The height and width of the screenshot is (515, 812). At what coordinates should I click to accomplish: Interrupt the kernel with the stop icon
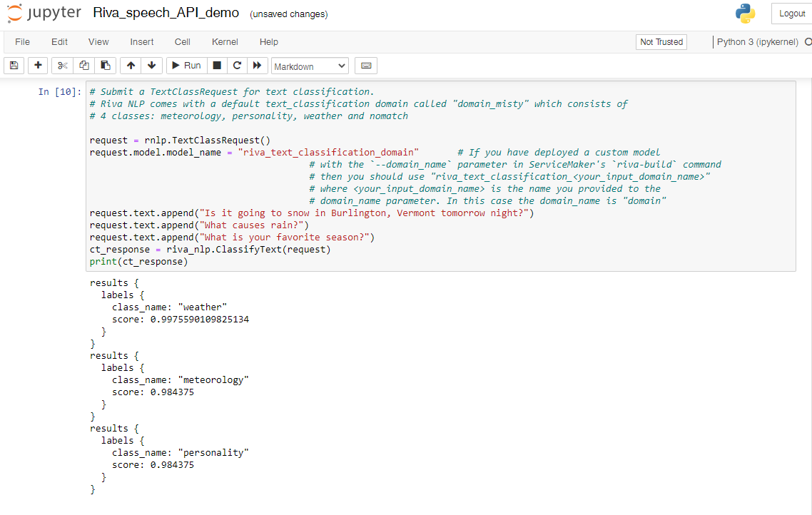point(217,66)
